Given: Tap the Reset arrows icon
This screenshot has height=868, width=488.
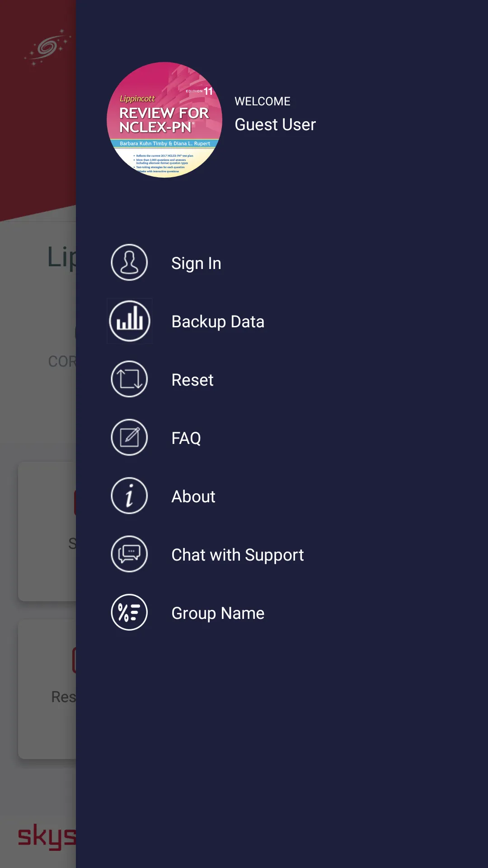Looking at the screenshot, I should [x=129, y=379].
